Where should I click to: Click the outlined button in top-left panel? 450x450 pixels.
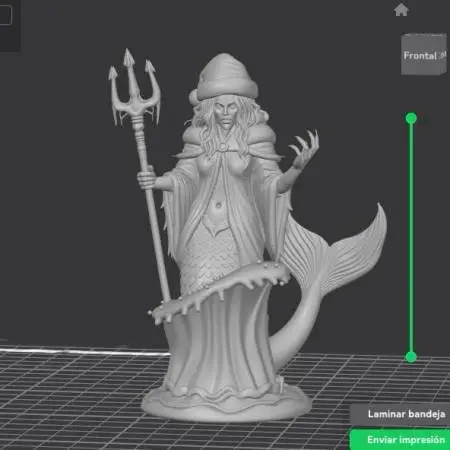pyautogui.click(x=5, y=15)
